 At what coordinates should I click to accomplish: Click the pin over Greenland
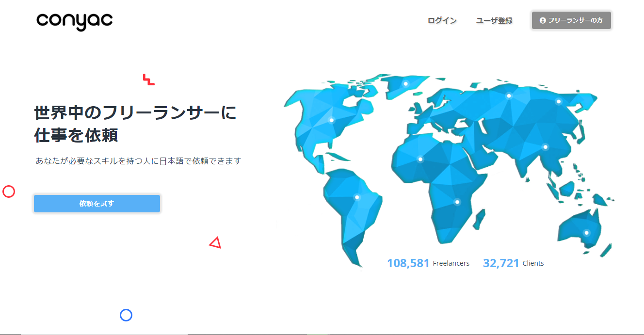tap(406, 83)
